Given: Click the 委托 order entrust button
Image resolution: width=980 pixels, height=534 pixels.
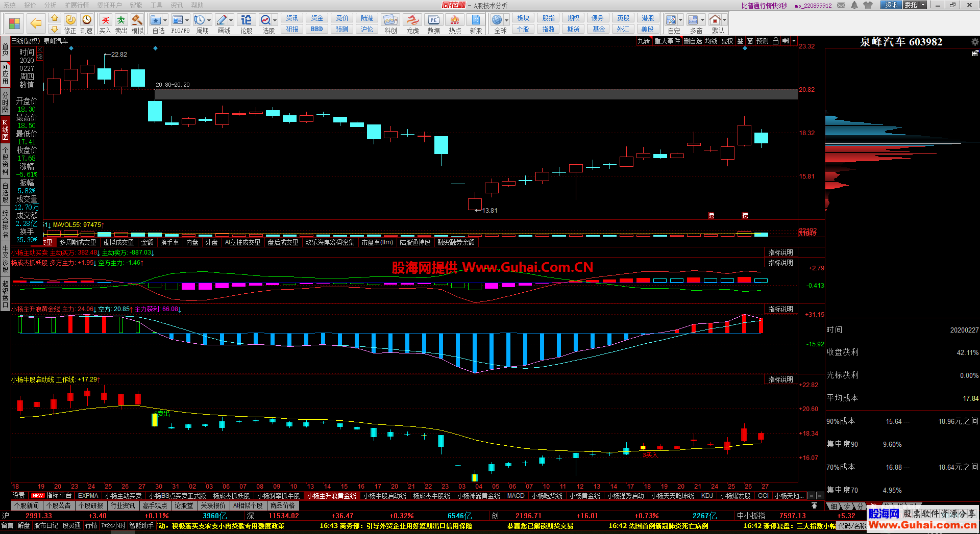Looking at the screenshot, I should click(915, 5).
